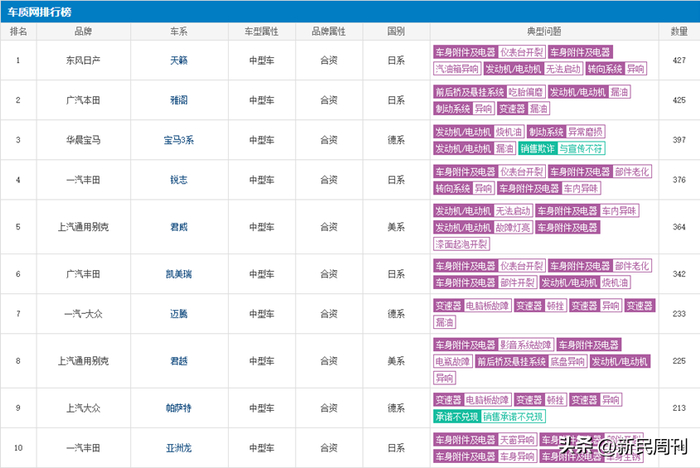Select 顿挫 tag in 迈腾 row
The image size is (700, 468).
555,305
